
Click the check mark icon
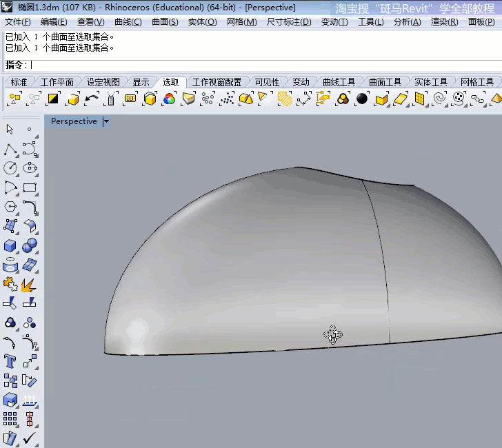click(29, 438)
